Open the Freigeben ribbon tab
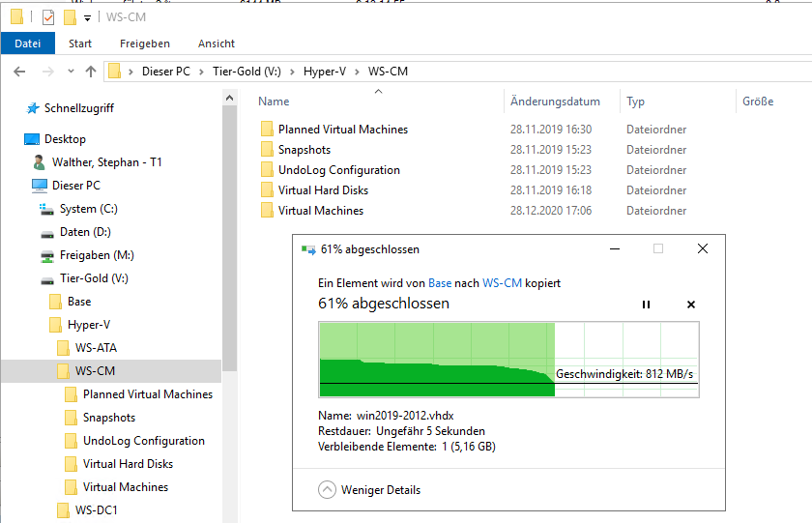This screenshot has width=812, height=523. coord(145,44)
